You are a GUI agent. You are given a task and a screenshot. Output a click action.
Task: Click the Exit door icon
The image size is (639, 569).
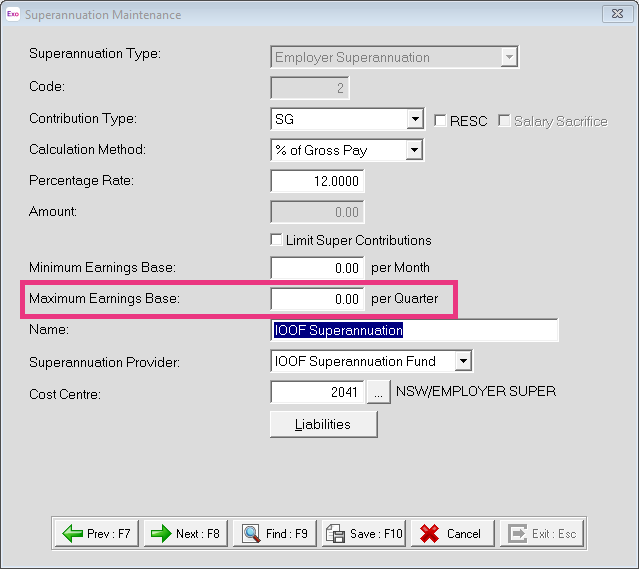tap(518, 534)
